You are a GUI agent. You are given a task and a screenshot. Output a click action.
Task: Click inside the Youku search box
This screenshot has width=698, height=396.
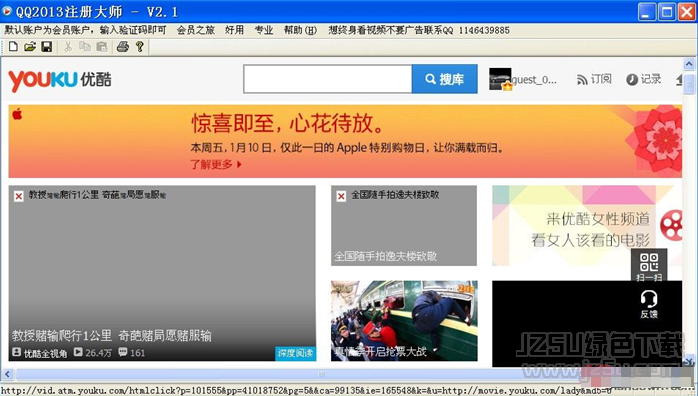tap(328, 79)
